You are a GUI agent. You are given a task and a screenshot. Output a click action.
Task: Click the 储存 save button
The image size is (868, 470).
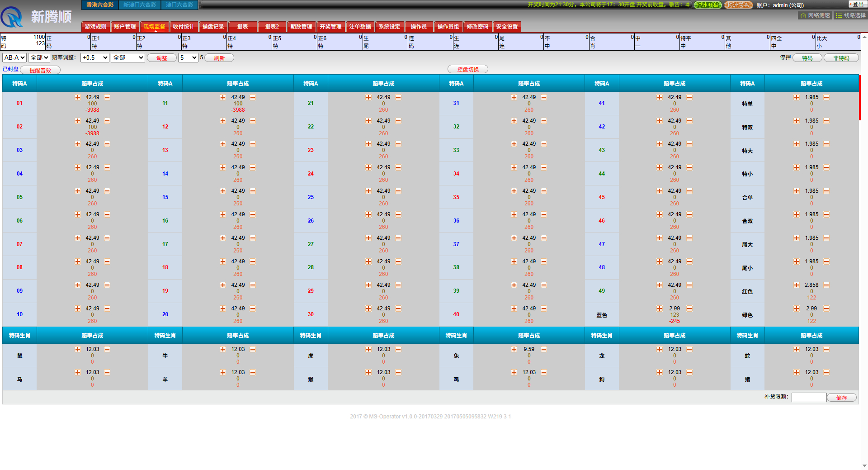841,398
